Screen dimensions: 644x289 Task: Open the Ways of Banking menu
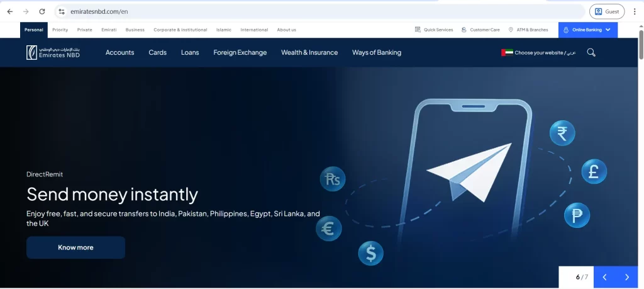pos(377,53)
